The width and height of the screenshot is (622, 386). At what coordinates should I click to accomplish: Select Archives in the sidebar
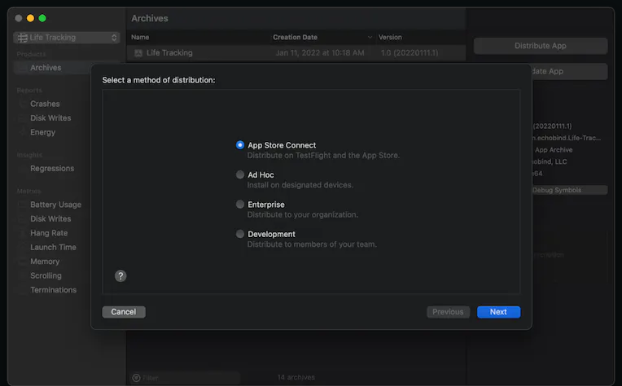[46, 67]
